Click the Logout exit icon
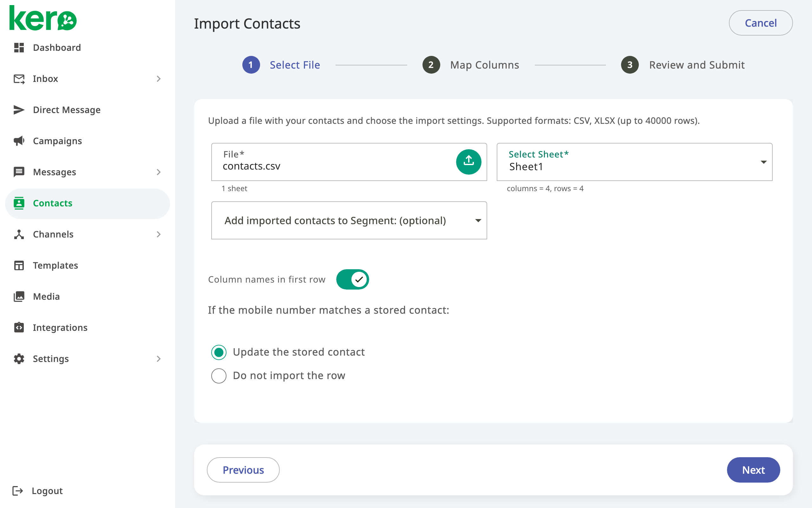 [x=17, y=491]
